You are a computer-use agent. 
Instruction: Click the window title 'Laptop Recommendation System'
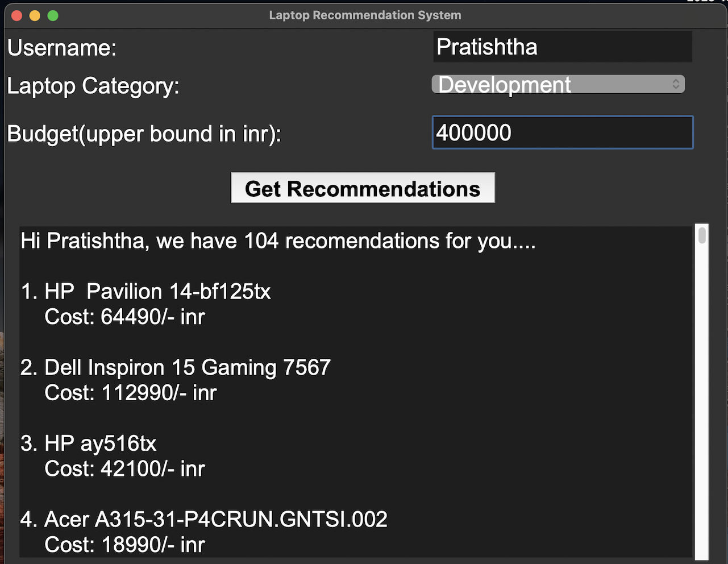365,15
